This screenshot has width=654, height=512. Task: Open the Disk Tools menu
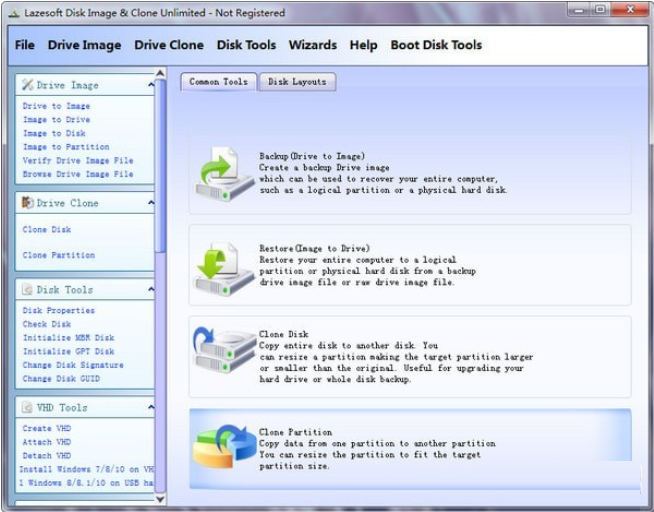point(247,45)
